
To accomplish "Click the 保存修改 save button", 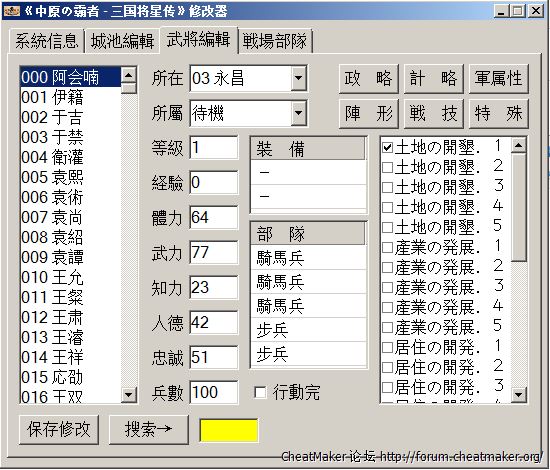I will (x=59, y=429).
